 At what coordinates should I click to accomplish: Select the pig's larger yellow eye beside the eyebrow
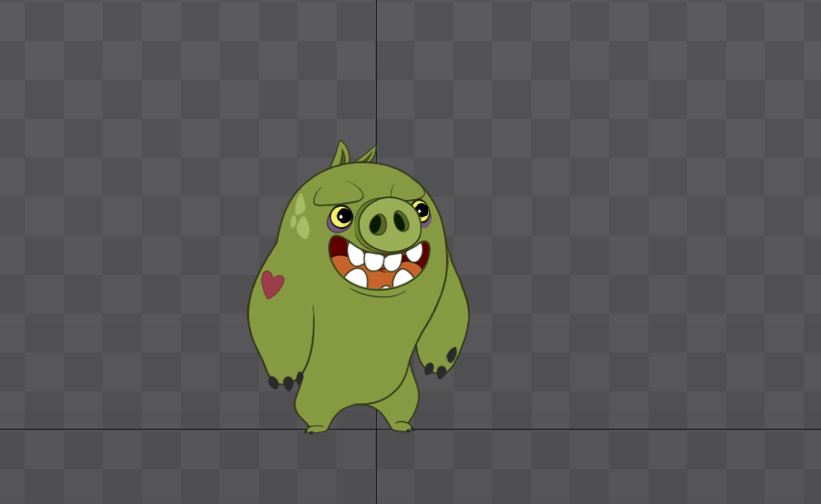coord(342,216)
